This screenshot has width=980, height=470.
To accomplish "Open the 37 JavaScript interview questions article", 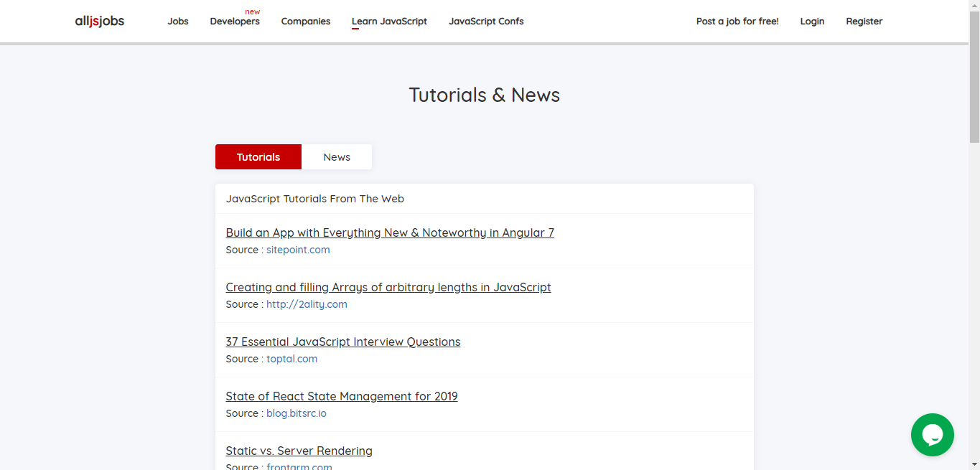I will (342, 342).
